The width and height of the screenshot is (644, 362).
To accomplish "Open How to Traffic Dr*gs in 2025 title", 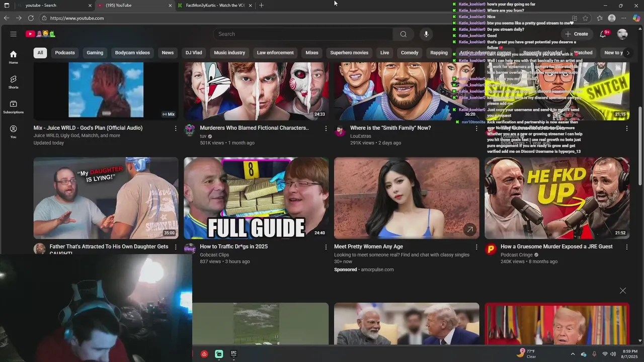I will click(x=233, y=247).
